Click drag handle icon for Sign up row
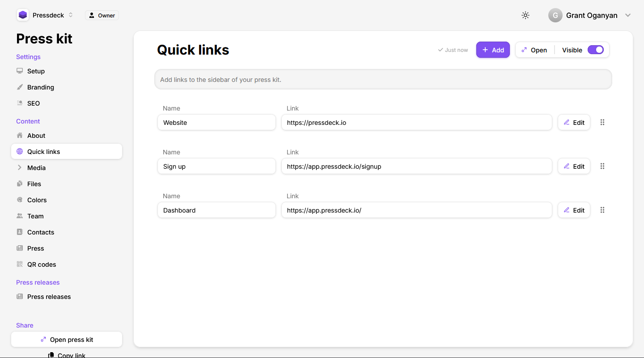 [x=602, y=166]
